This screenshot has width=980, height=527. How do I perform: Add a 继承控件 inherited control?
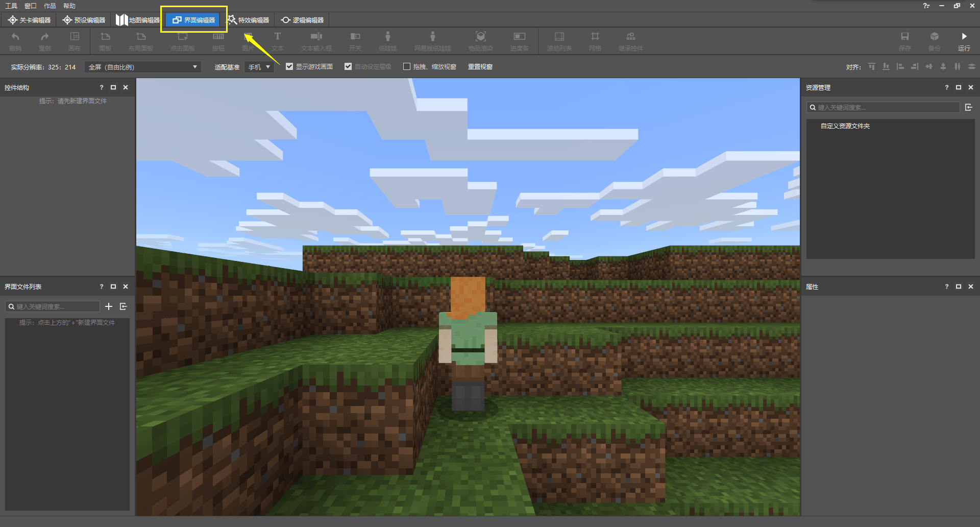click(631, 41)
